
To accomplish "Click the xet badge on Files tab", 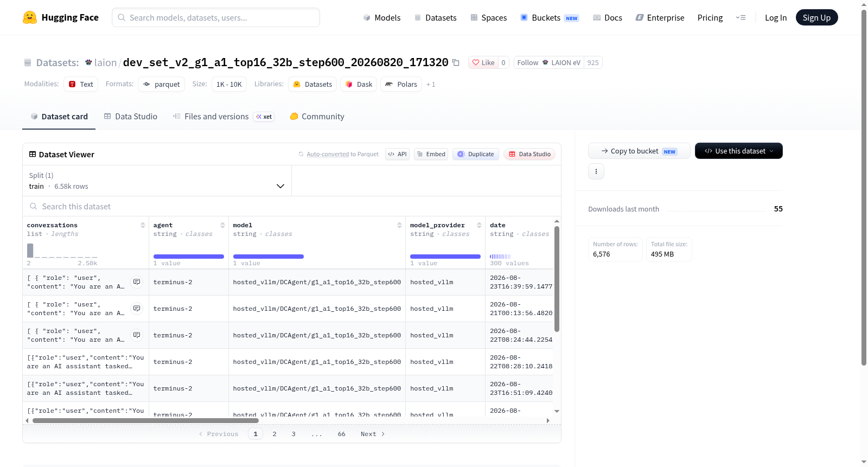I will pos(264,117).
